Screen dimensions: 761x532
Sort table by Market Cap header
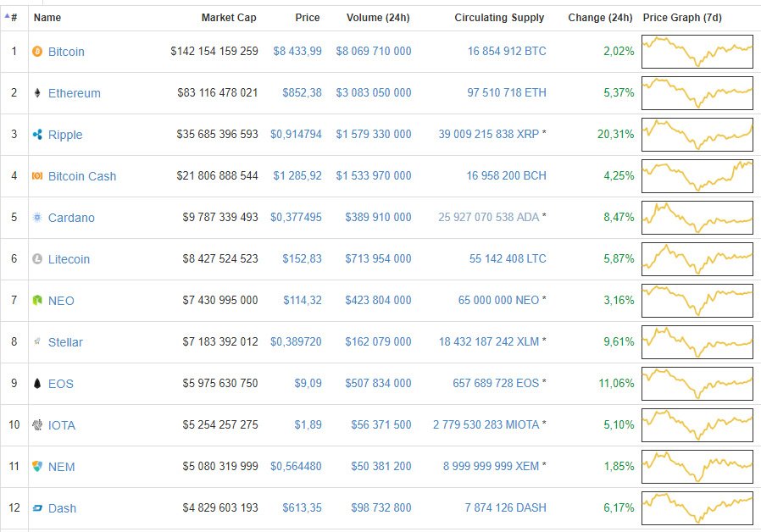click(x=229, y=18)
